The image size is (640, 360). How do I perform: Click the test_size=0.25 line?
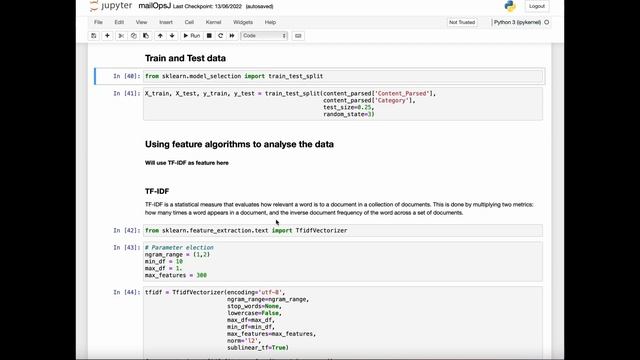[x=349, y=107]
